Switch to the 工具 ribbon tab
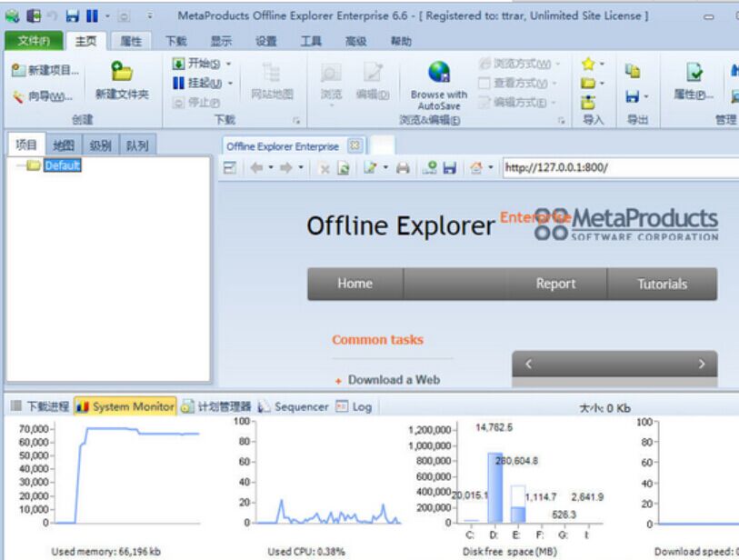Screen dimensions: 739x560 [311, 42]
